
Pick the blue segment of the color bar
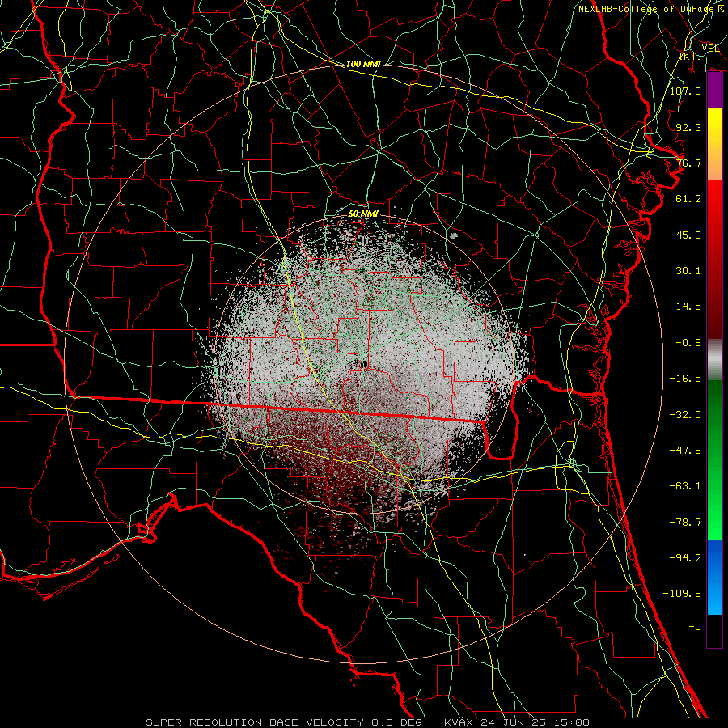click(714, 577)
